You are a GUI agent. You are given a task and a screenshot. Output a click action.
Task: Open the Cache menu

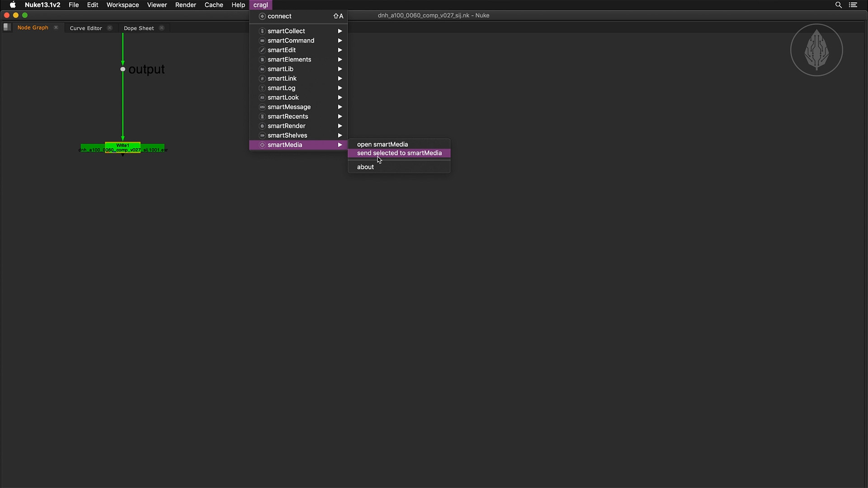pyautogui.click(x=214, y=5)
